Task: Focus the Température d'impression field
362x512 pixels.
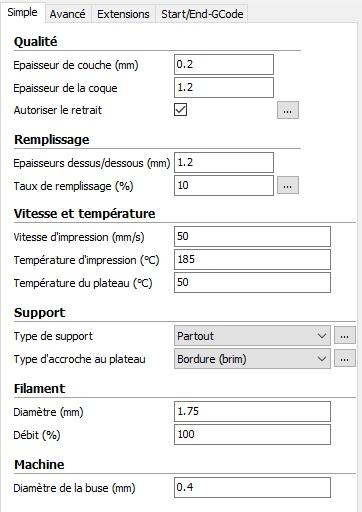Action: tap(252, 260)
